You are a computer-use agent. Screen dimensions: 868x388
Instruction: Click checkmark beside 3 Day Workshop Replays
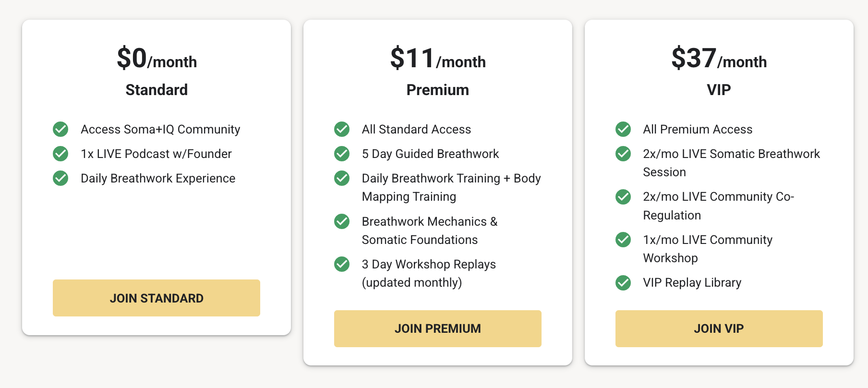click(x=342, y=264)
